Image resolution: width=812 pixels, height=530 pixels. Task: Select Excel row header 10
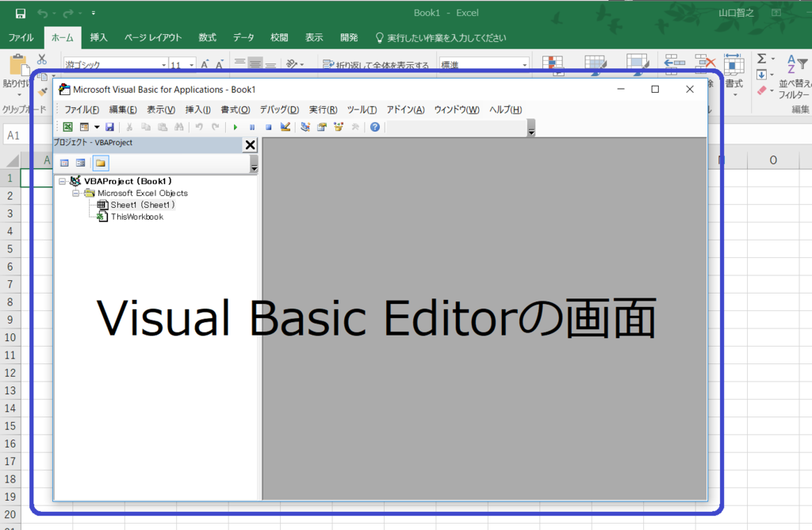pyautogui.click(x=10, y=337)
